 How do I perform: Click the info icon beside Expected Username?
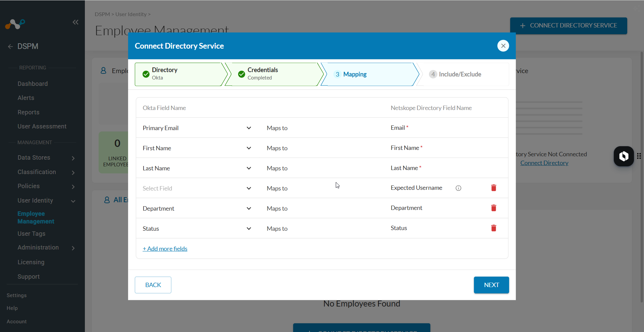[459, 188]
